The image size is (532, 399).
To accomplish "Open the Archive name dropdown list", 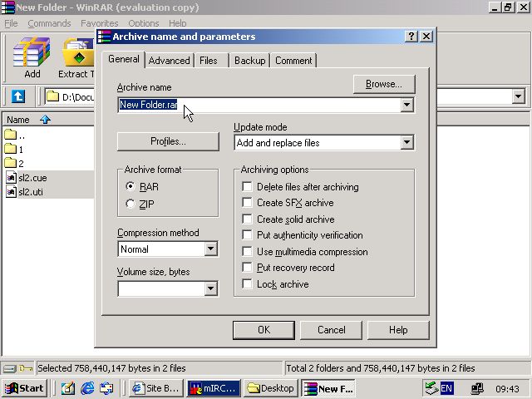I will (x=406, y=105).
